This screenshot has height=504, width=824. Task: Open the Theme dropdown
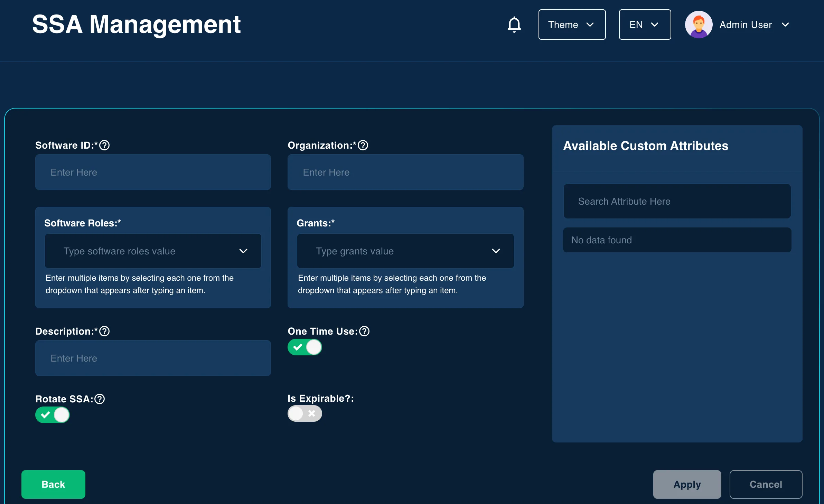pos(572,25)
